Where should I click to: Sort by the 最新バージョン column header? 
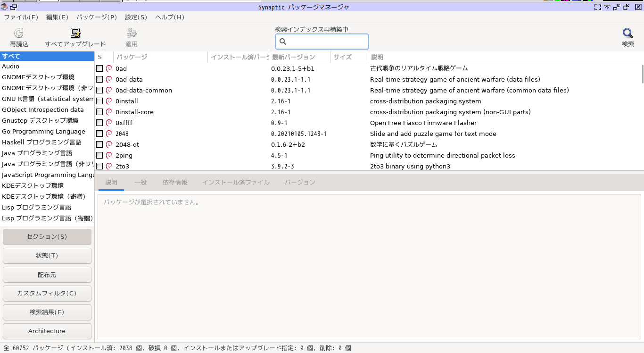[x=299, y=57]
